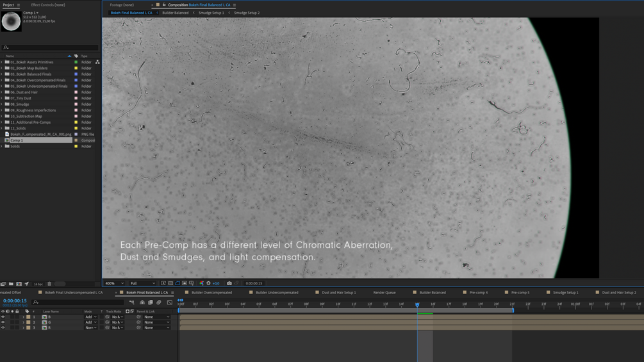The width and height of the screenshot is (644, 362).
Task: Click the green label swatch of 01_Bokeh Assets Primitives
Action: [76, 62]
